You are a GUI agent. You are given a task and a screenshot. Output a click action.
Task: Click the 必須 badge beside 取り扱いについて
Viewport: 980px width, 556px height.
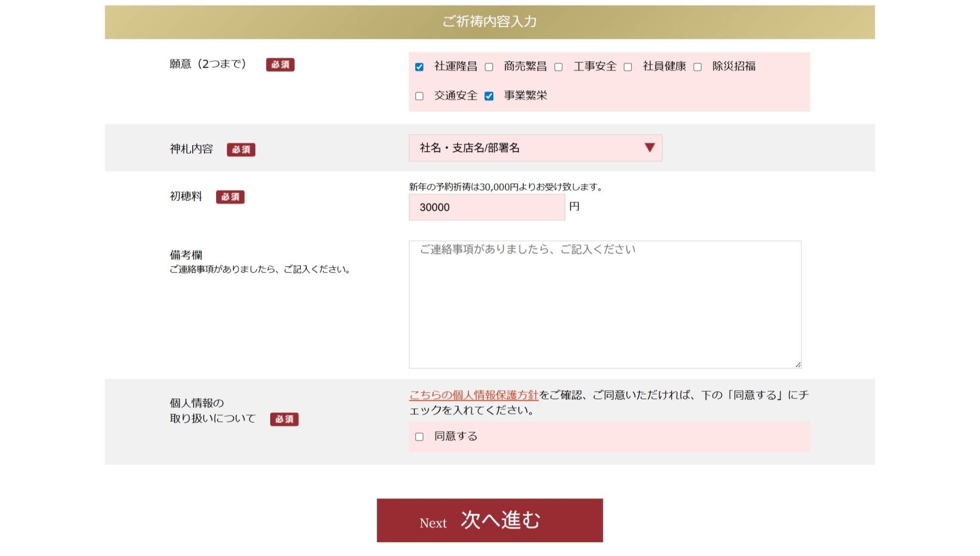(x=284, y=419)
